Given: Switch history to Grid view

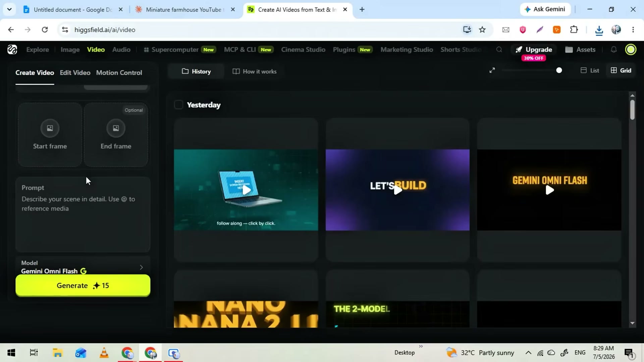Looking at the screenshot, I should 621,70.
